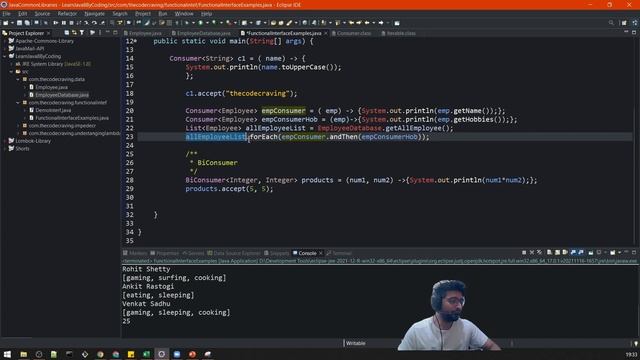This screenshot has height=360, width=640.
Task: Open File Explorer from the taskbar
Action: (24, 354)
